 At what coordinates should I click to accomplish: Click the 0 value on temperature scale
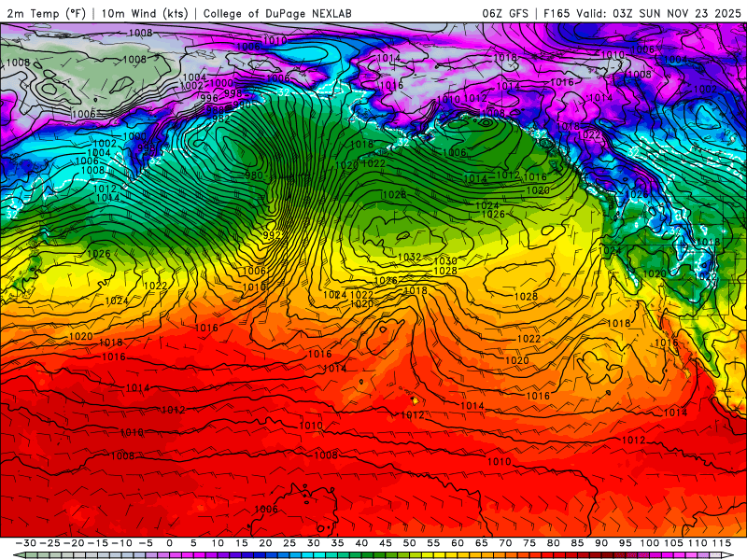tap(170, 543)
